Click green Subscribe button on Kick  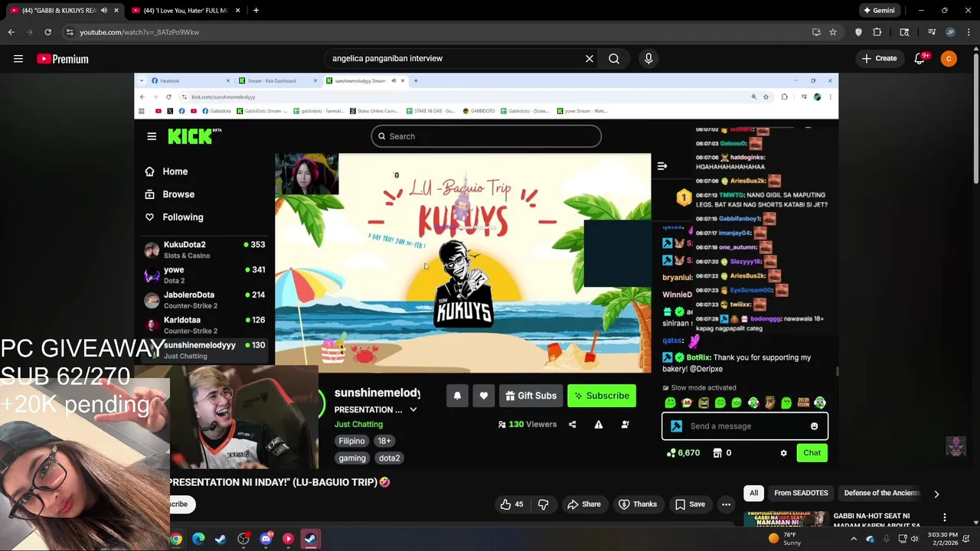pyautogui.click(x=601, y=396)
